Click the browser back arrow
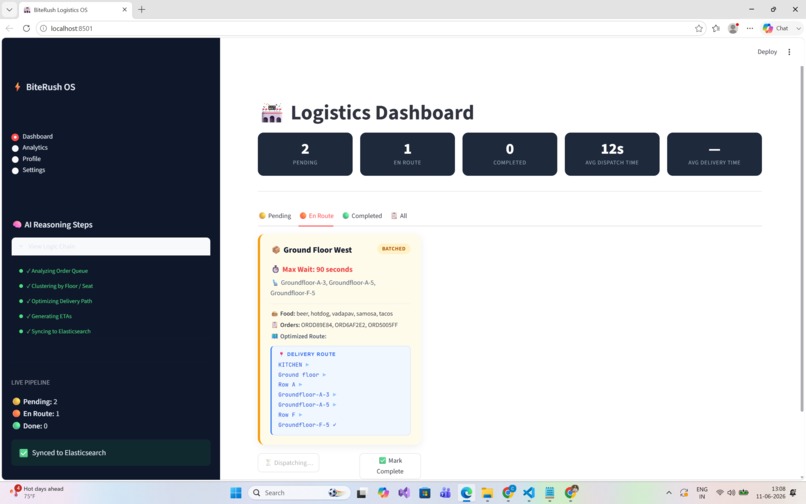 point(9,28)
